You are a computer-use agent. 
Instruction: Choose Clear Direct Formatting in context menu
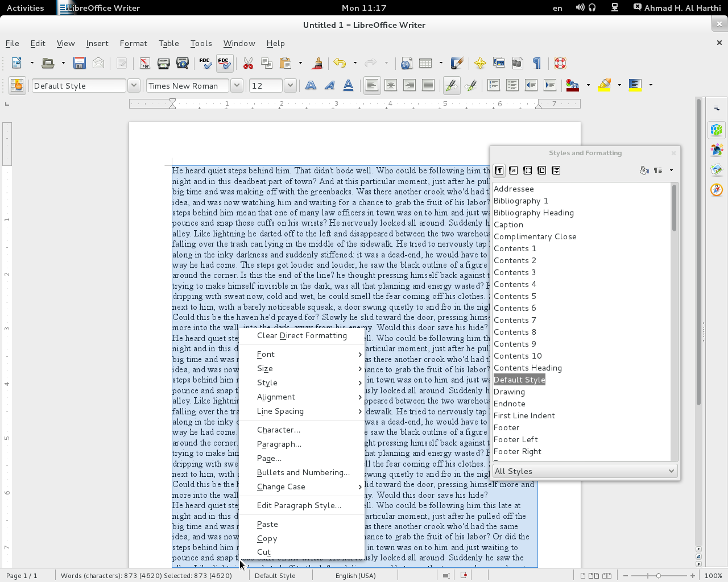[x=301, y=336]
